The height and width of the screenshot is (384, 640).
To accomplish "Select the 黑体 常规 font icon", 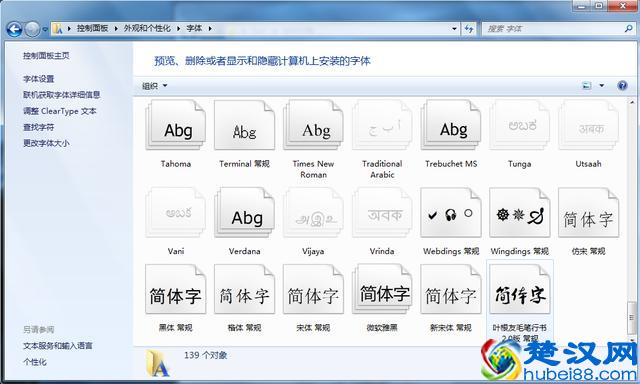I will coord(176,289).
